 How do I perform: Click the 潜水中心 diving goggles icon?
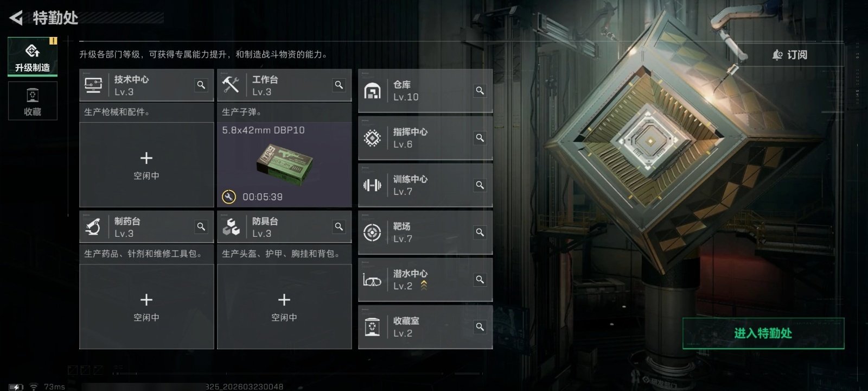(372, 280)
